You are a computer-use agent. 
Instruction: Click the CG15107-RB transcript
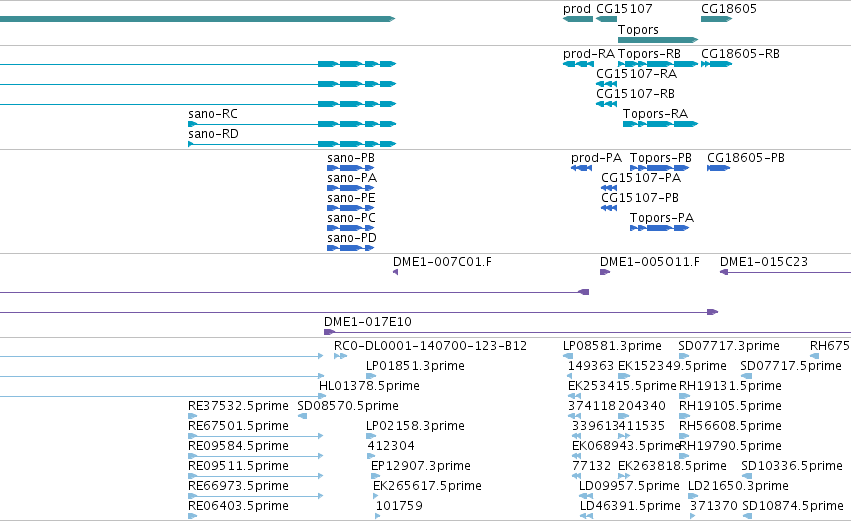tap(606, 104)
